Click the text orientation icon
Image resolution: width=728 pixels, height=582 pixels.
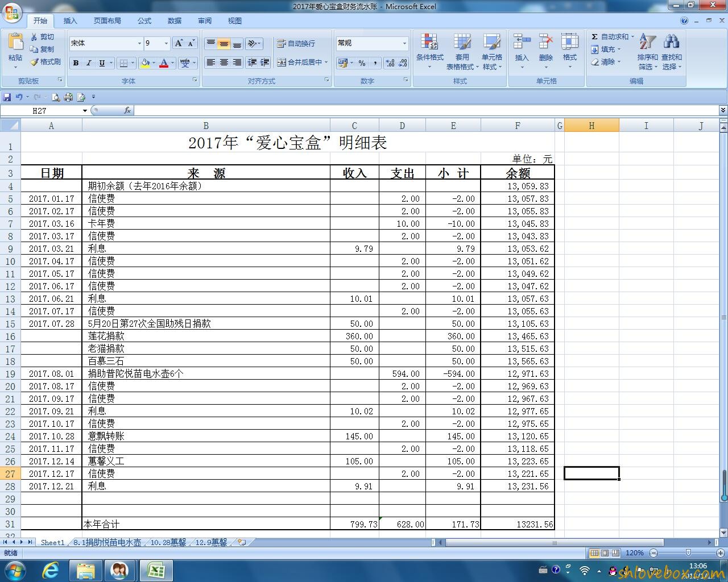[252, 43]
